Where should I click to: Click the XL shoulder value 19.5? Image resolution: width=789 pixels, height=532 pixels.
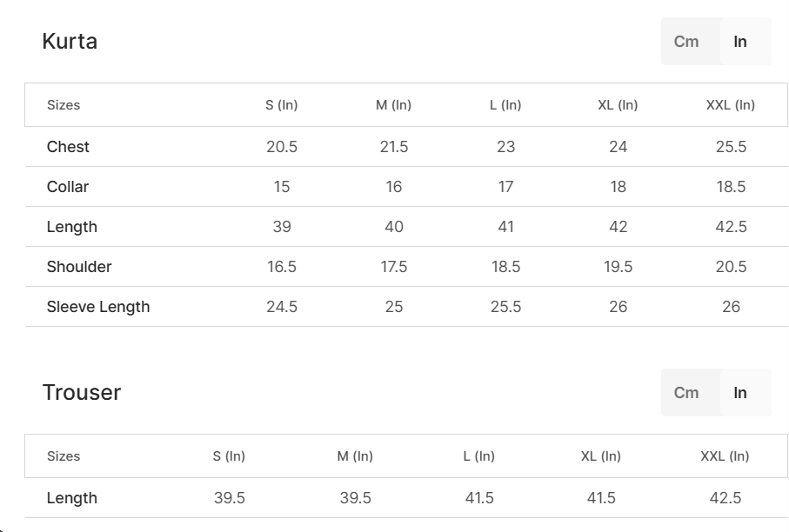coord(618,267)
